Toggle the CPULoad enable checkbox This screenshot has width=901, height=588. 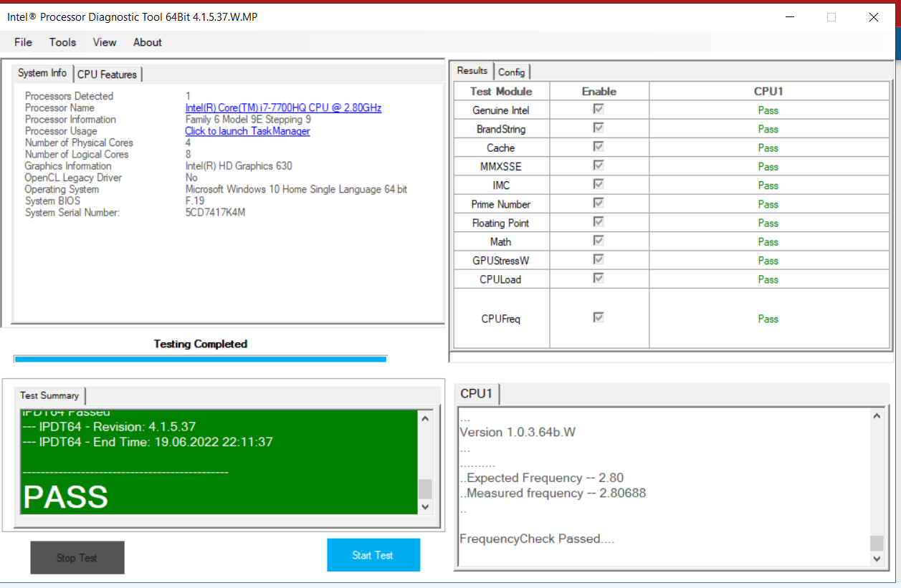[x=599, y=279]
